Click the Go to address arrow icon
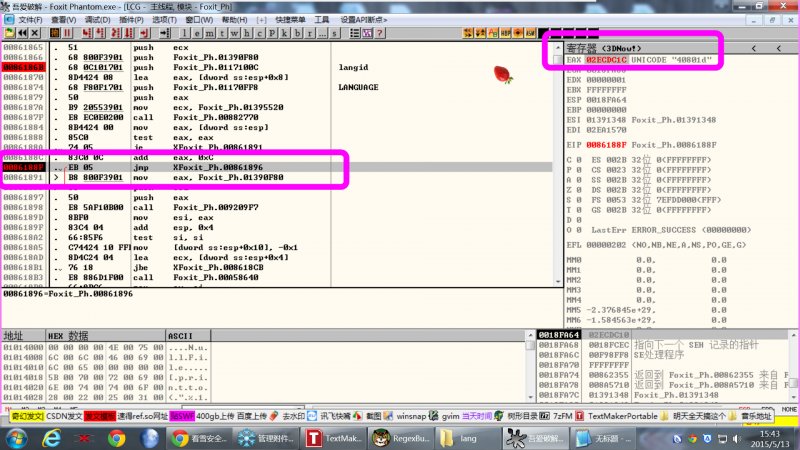The image size is (800, 450). point(165,33)
